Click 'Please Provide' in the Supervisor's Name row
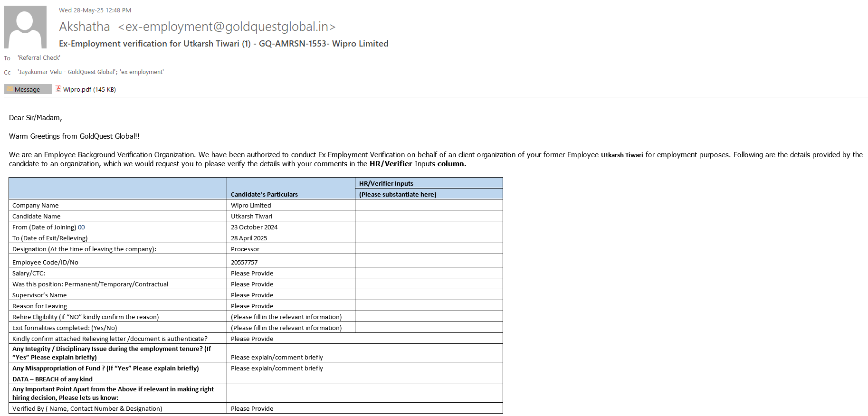Screen dimensions: 868x416 [252, 295]
